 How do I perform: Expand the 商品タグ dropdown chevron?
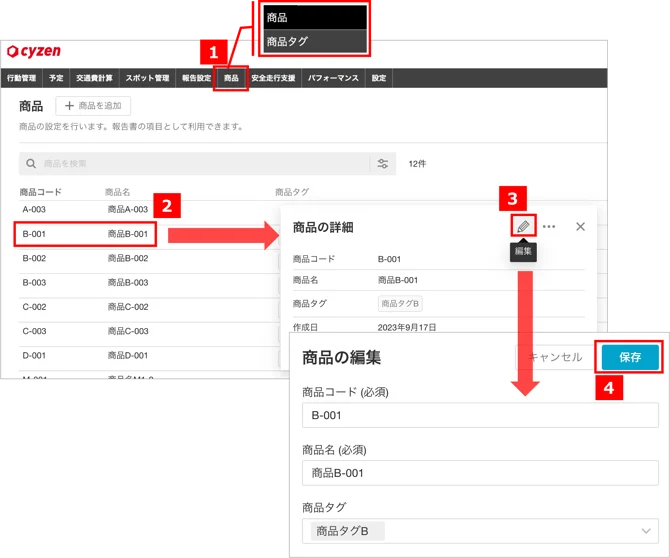(646, 531)
